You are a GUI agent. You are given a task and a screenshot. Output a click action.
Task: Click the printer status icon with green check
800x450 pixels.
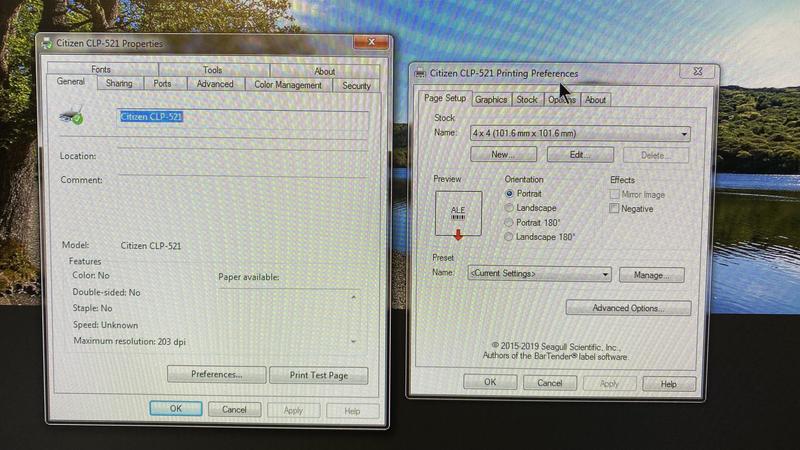pyautogui.click(x=72, y=116)
